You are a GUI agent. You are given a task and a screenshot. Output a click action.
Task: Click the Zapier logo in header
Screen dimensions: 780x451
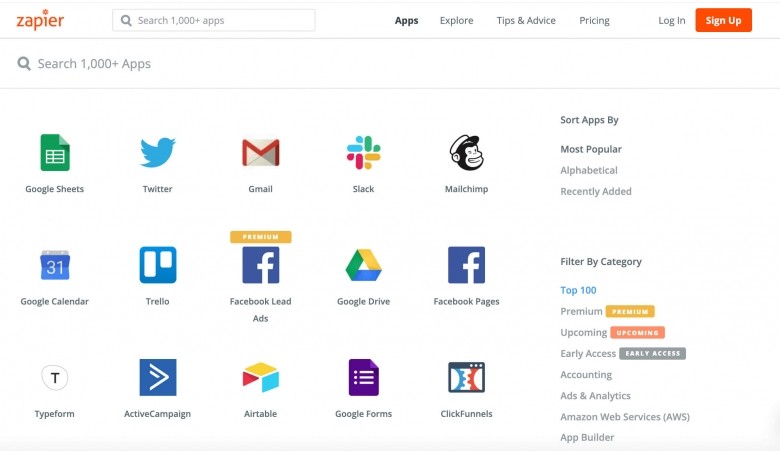point(40,20)
